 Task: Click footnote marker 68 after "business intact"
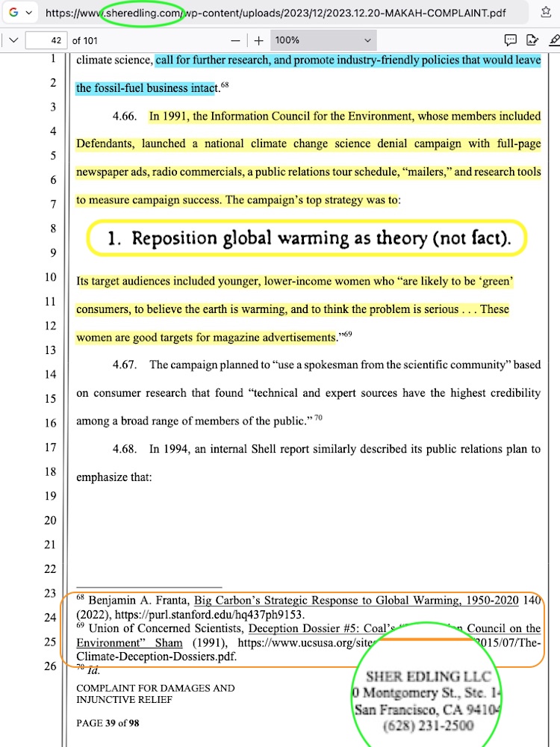(x=224, y=85)
